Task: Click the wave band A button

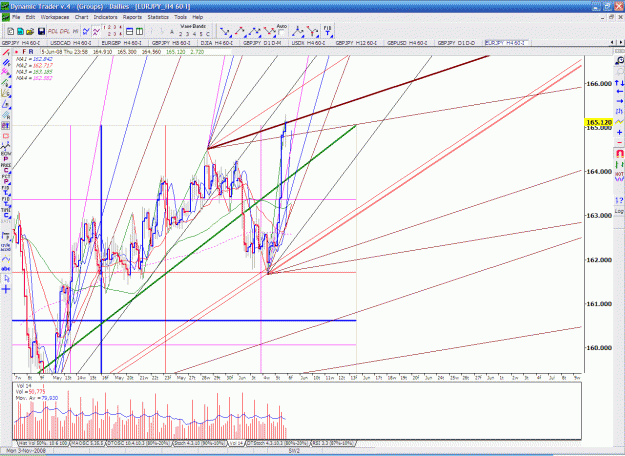Action: 172,32
